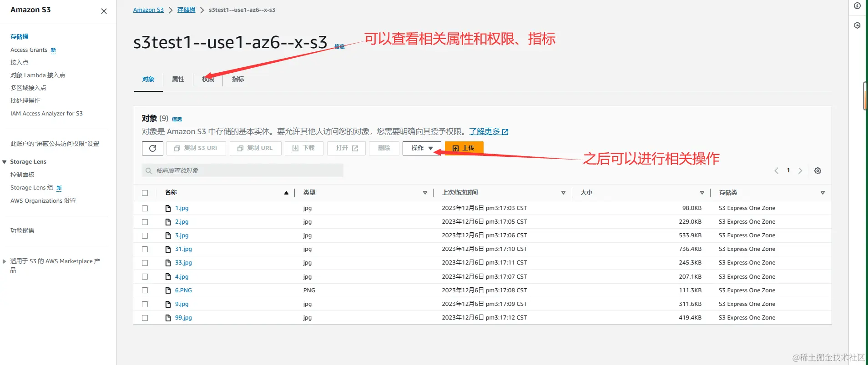
Task: Open Access Grants in the sidebar
Action: 29,50
